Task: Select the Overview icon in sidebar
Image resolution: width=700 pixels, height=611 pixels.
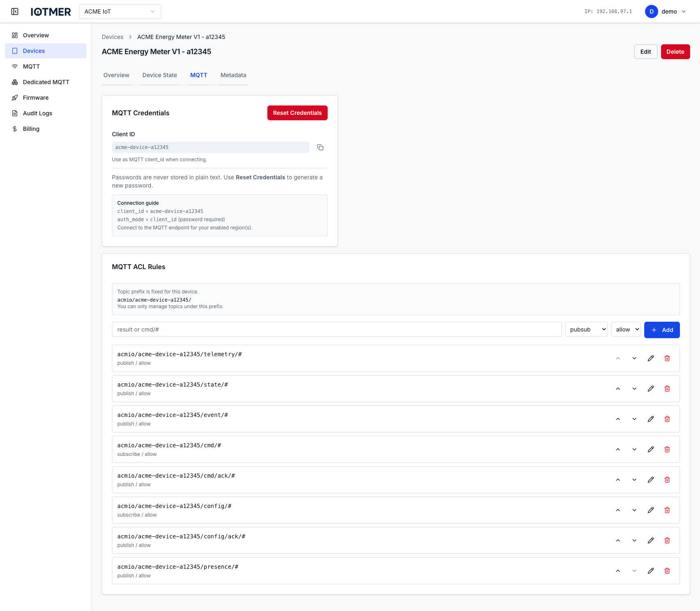Action: 15,35
